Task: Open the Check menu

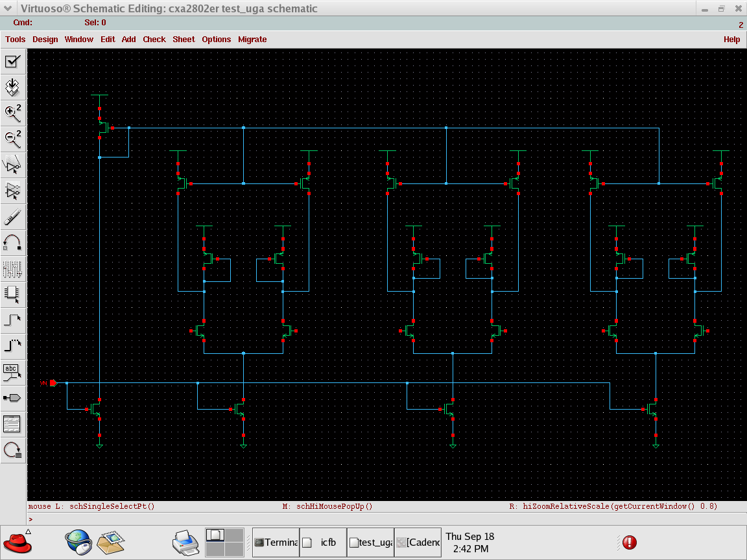Action: point(154,40)
